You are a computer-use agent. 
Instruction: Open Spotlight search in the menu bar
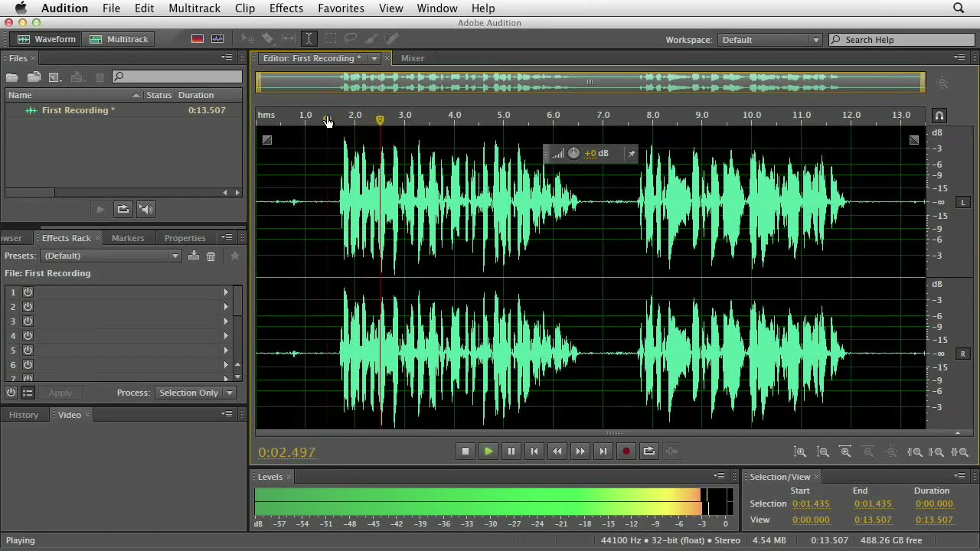959,8
